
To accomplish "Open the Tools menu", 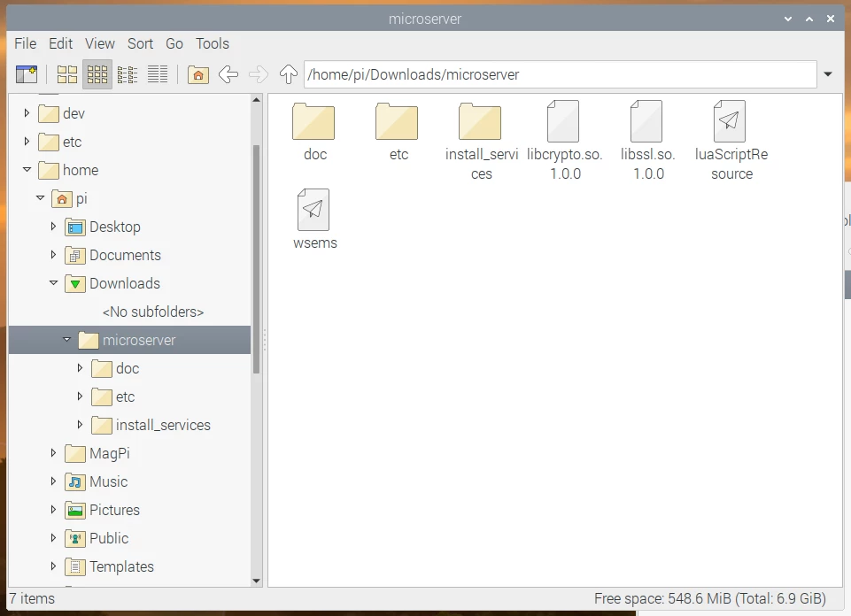I will (x=212, y=43).
